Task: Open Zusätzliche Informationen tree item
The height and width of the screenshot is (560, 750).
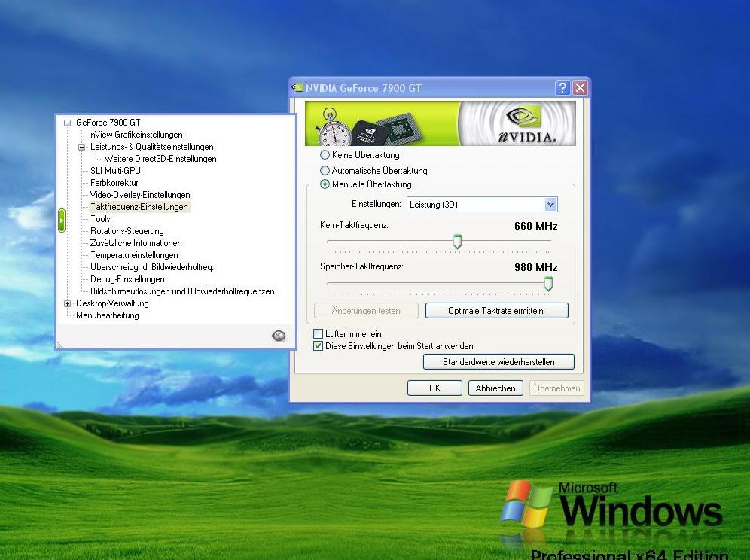Action: coord(136,243)
